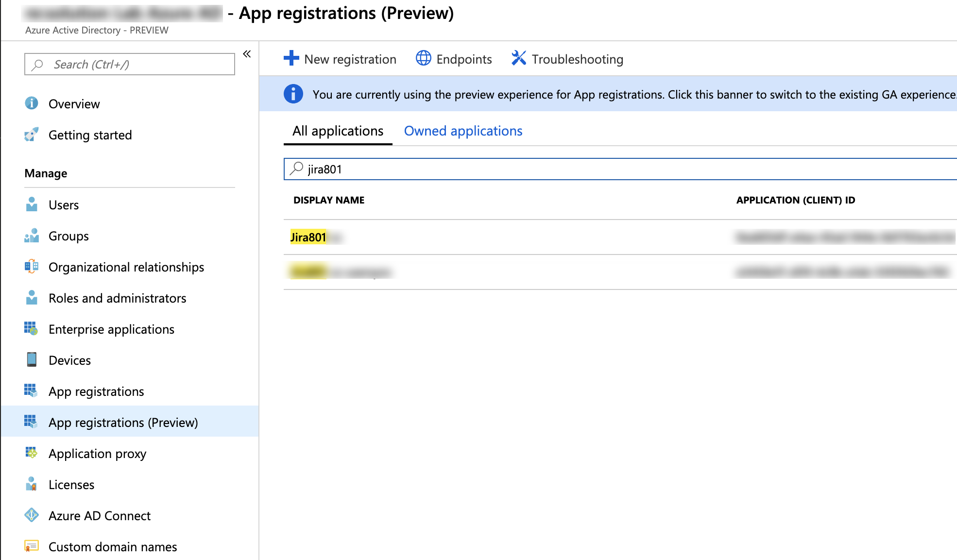This screenshot has height=560, width=957.
Task: Click the Roles and administrators icon
Action: [x=32, y=298]
